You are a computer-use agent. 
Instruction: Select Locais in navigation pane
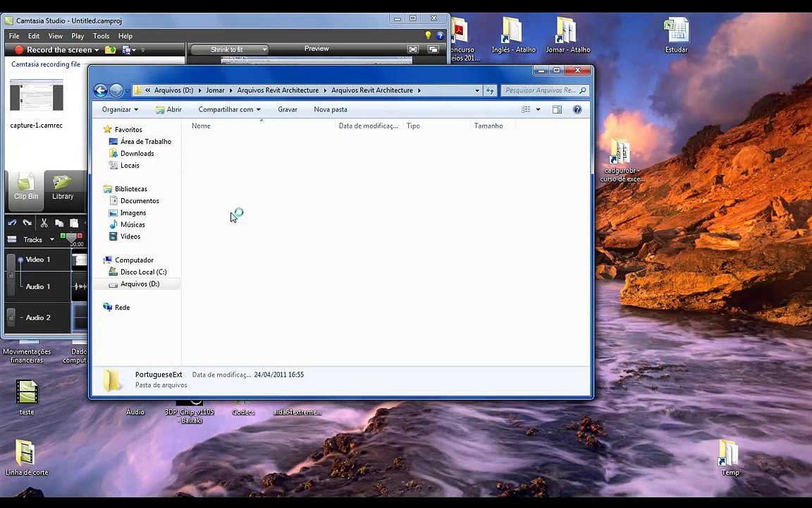click(124, 165)
